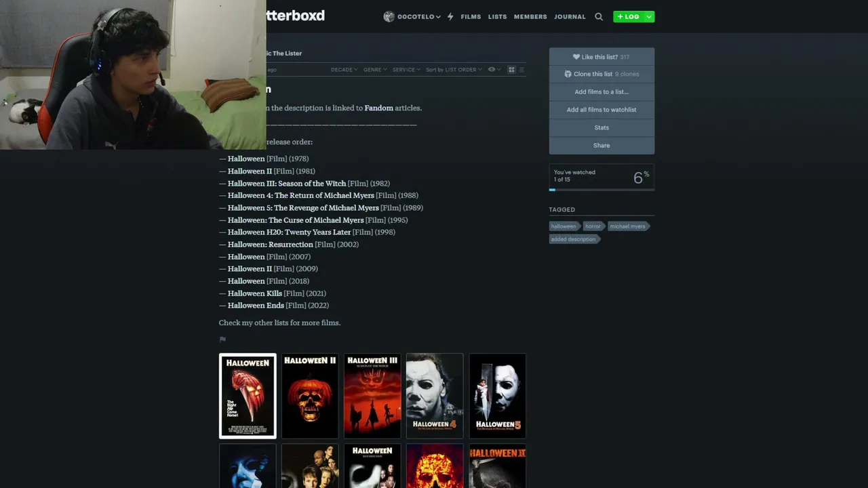Open Halloween 4: The Return of Michael Myers link
This screenshot has width=868, height=488.
click(301, 195)
